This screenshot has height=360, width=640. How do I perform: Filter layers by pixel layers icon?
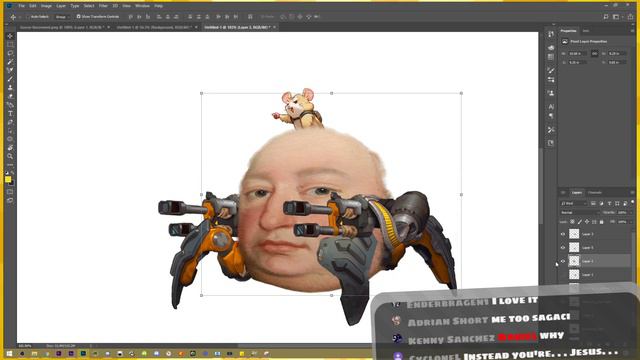pyautogui.click(x=593, y=203)
